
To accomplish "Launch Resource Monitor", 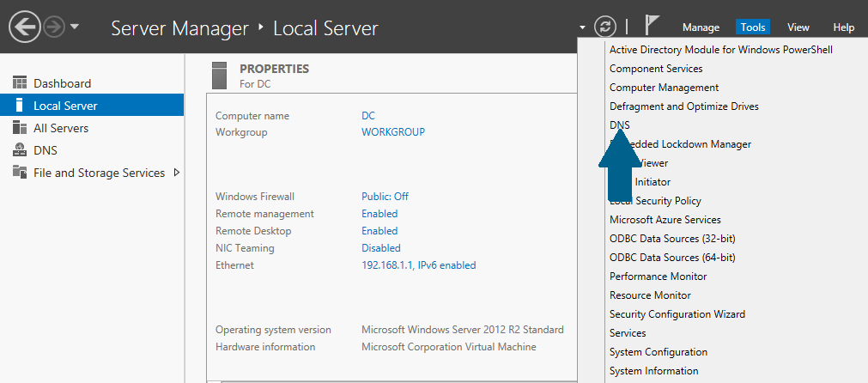I will (x=650, y=295).
